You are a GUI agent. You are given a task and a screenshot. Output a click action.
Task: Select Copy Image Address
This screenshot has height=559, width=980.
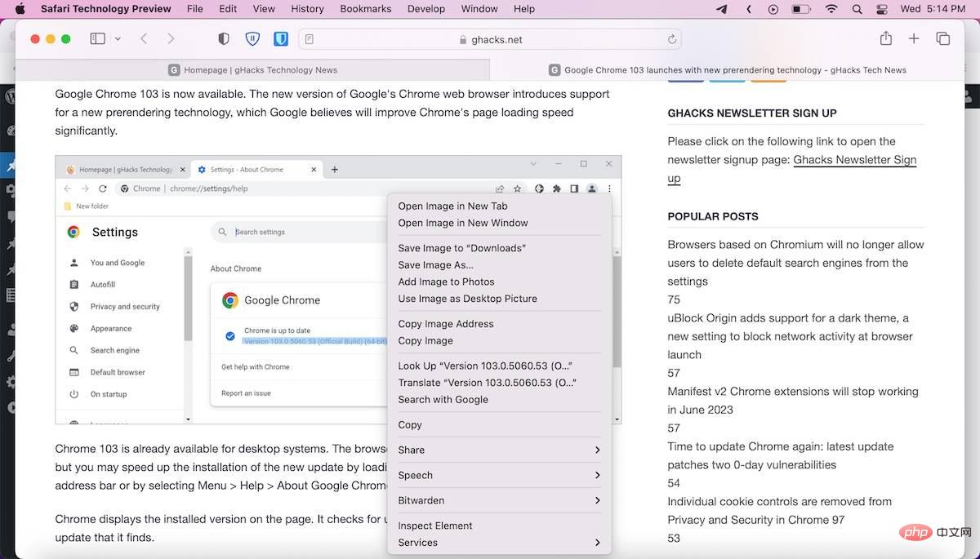499,324
